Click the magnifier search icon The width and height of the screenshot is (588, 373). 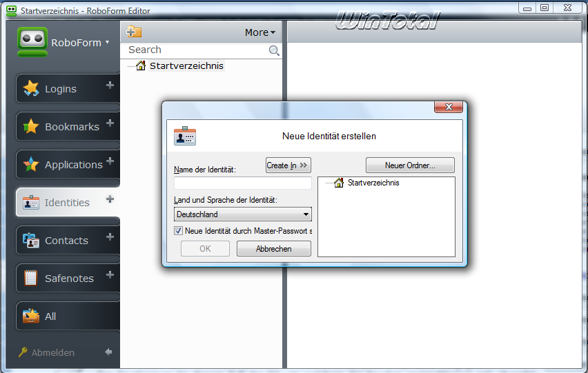(274, 50)
